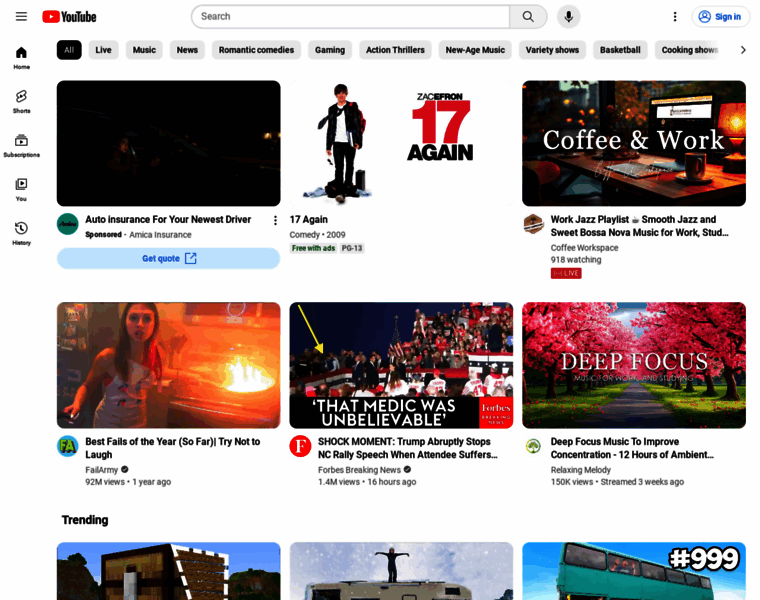Open the 17 Again movie thumbnail
This screenshot has width=760, height=600.
click(x=401, y=143)
